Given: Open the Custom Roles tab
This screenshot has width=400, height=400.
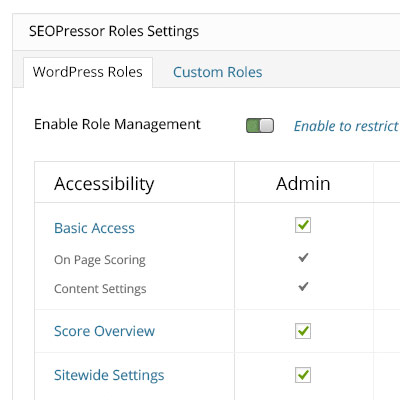Looking at the screenshot, I should point(218,72).
